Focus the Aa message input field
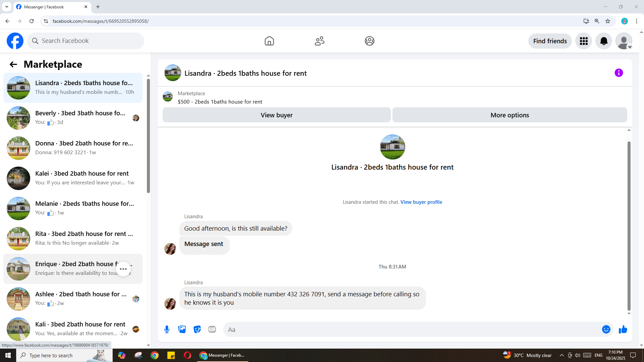The image size is (644, 362). [413, 329]
